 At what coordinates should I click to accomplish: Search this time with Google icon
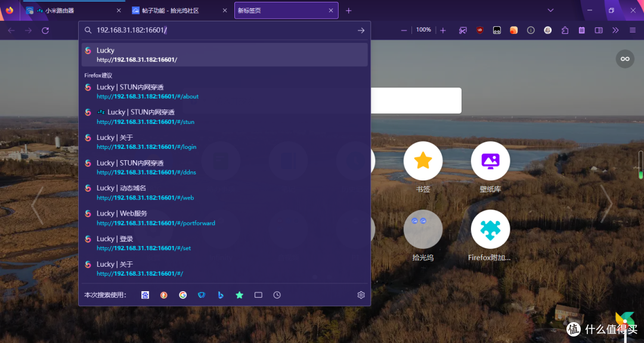click(183, 295)
